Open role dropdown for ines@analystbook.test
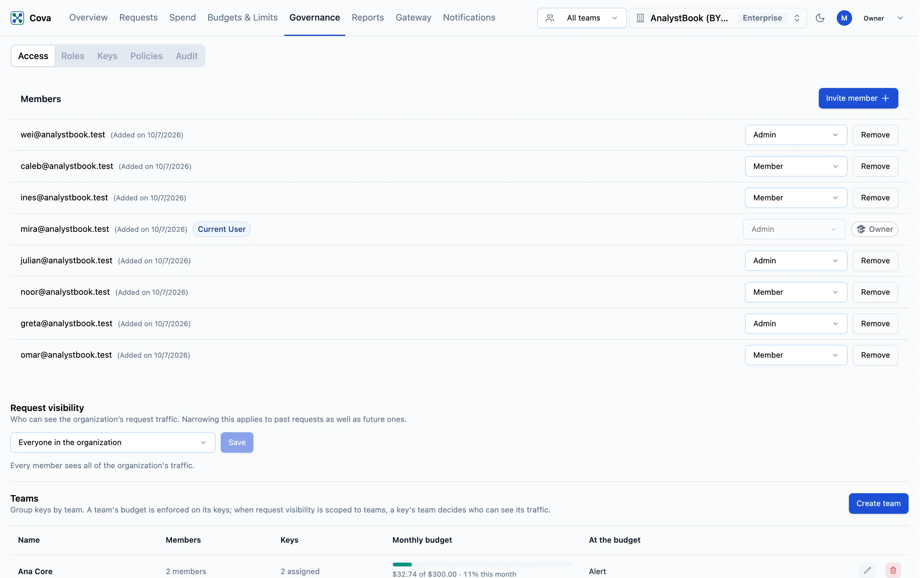Screen dimensions: 924x578 coord(796,198)
